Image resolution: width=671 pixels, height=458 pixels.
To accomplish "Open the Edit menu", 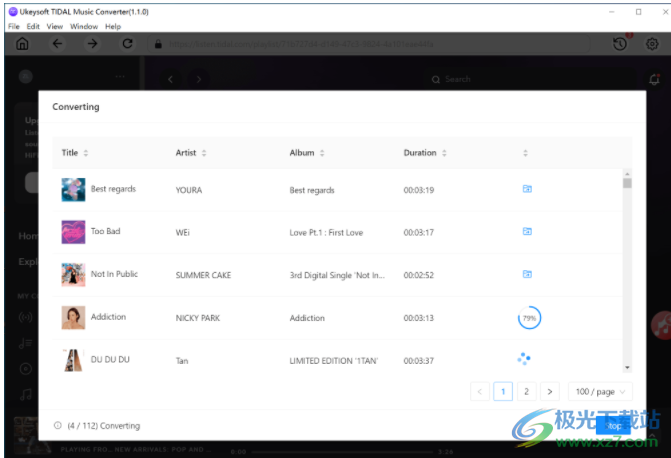I will pos(33,27).
